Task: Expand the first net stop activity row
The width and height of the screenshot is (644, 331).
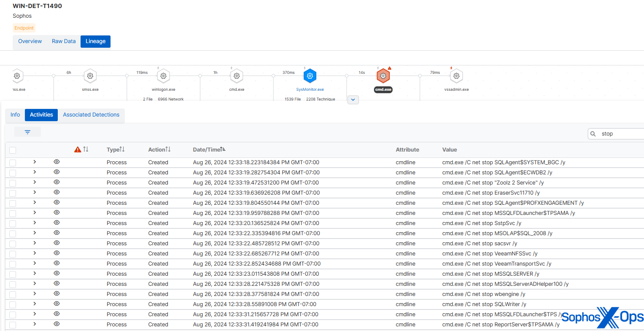Action: coord(35,162)
